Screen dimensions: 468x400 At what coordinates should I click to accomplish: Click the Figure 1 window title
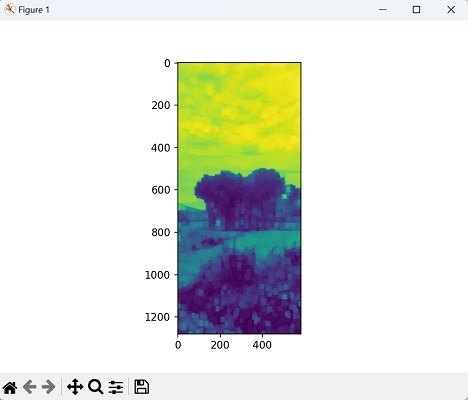[x=34, y=10]
